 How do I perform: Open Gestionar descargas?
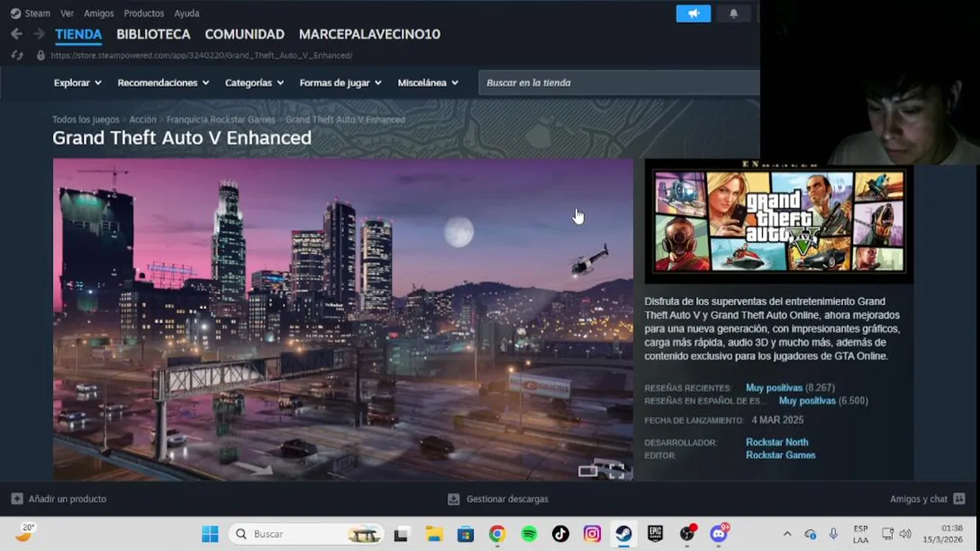coord(508,499)
